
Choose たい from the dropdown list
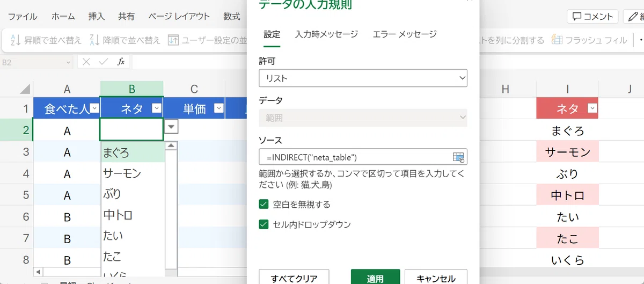[133, 236]
